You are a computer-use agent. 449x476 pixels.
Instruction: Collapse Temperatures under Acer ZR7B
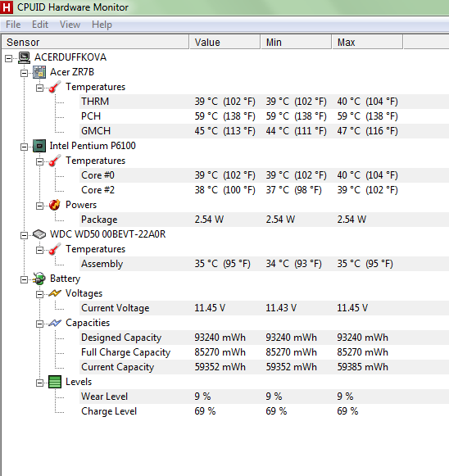[40, 88]
